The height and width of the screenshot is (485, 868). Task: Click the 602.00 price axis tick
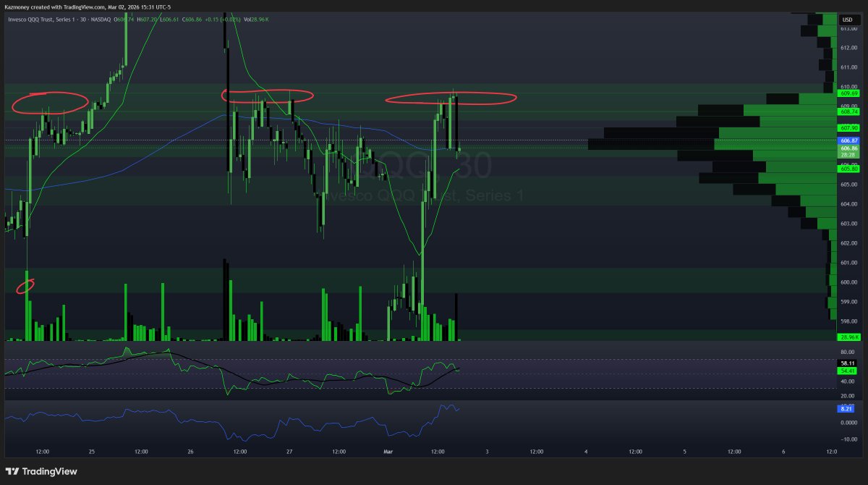[x=849, y=243]
